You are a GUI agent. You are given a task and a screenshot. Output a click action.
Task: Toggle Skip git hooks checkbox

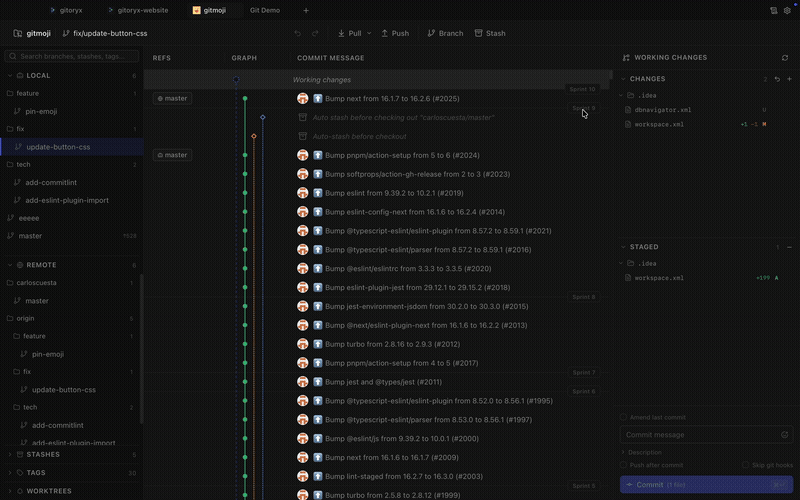[745, 465]
